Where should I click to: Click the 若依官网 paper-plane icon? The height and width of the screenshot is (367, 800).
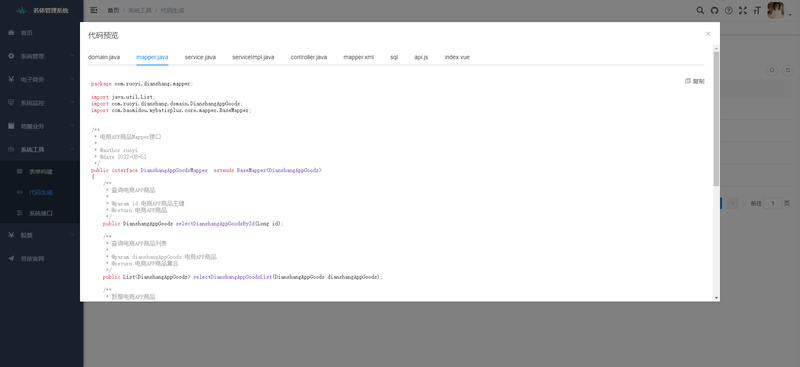click(x=11, y=258)
